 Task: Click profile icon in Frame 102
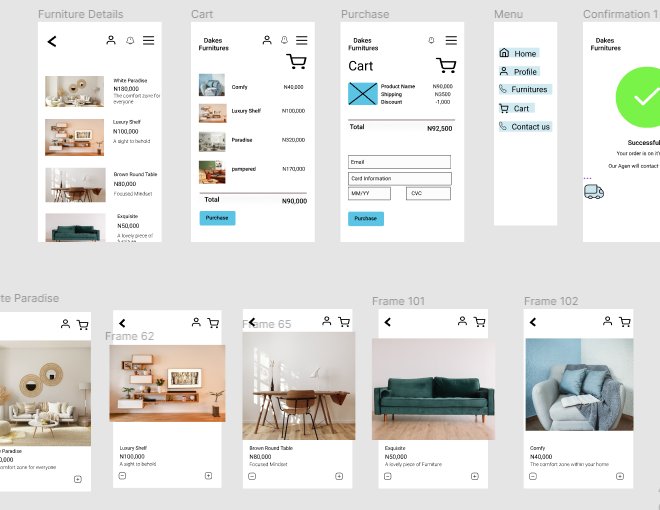click(x=607, y=321)
